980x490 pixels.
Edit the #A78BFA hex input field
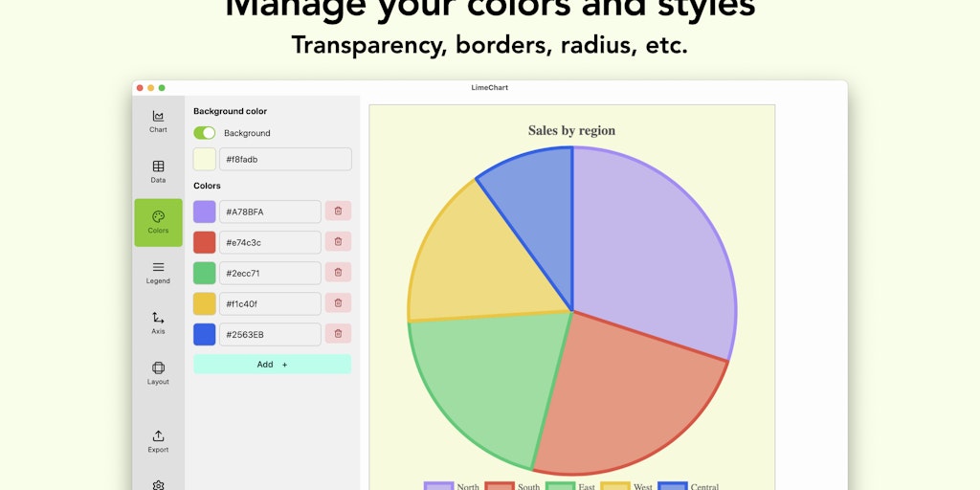click(270, 212)
